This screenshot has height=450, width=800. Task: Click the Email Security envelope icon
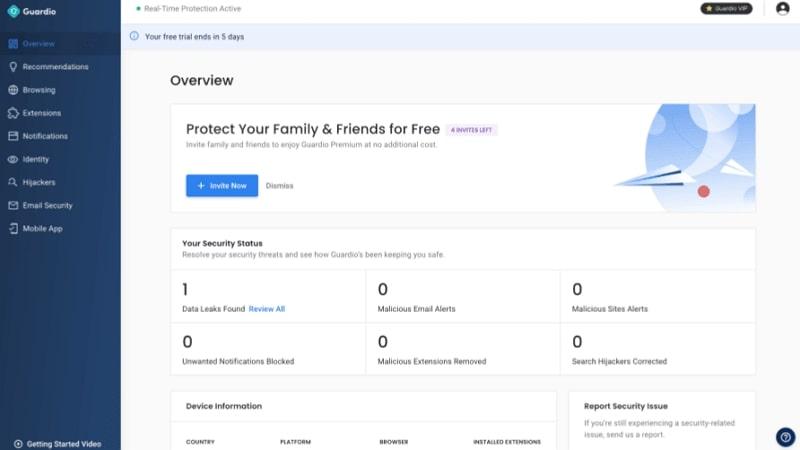tap(13, 205)
